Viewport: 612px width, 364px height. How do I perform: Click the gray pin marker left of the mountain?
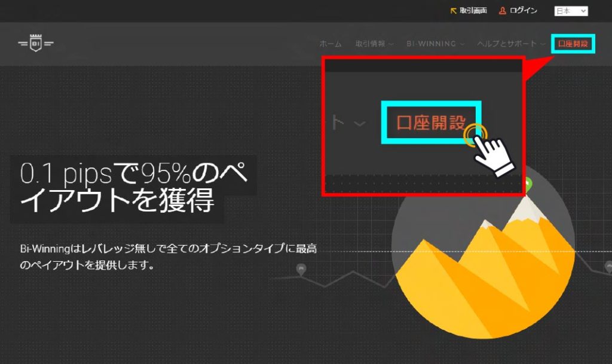point(301,269)
